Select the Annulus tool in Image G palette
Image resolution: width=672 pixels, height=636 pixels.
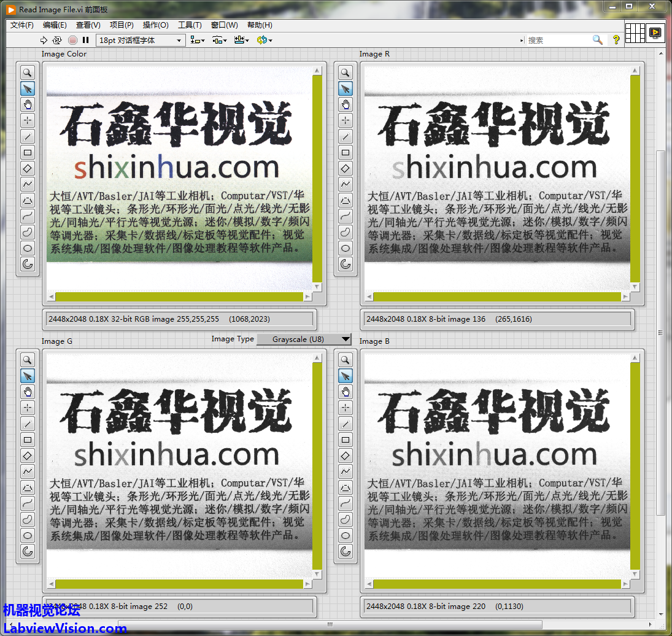(28, 551)
